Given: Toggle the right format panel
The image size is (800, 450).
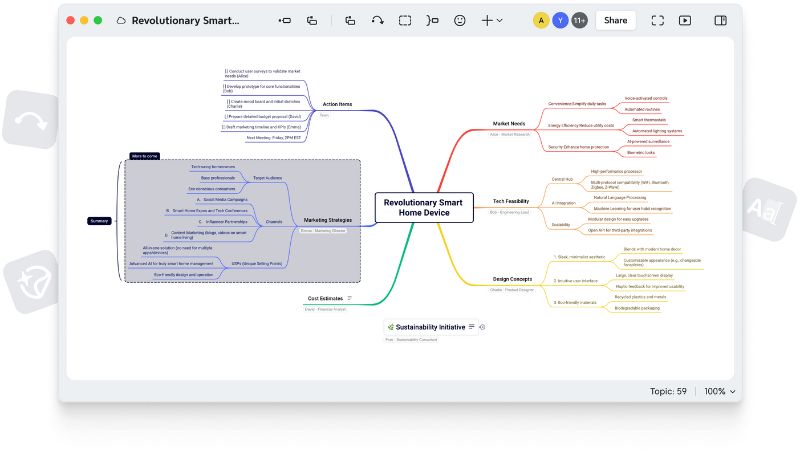Looking at the screenshot, I should 720,20.
